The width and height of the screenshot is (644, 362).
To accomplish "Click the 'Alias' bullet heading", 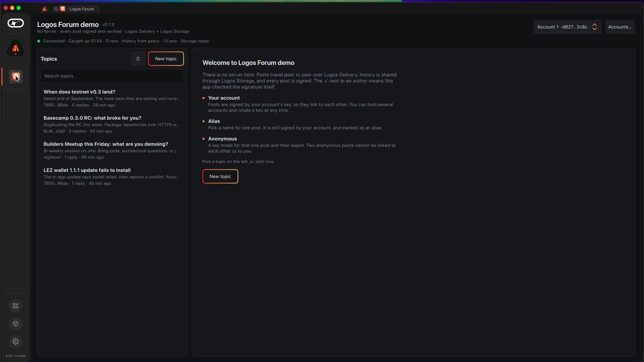I will point(214,121).
